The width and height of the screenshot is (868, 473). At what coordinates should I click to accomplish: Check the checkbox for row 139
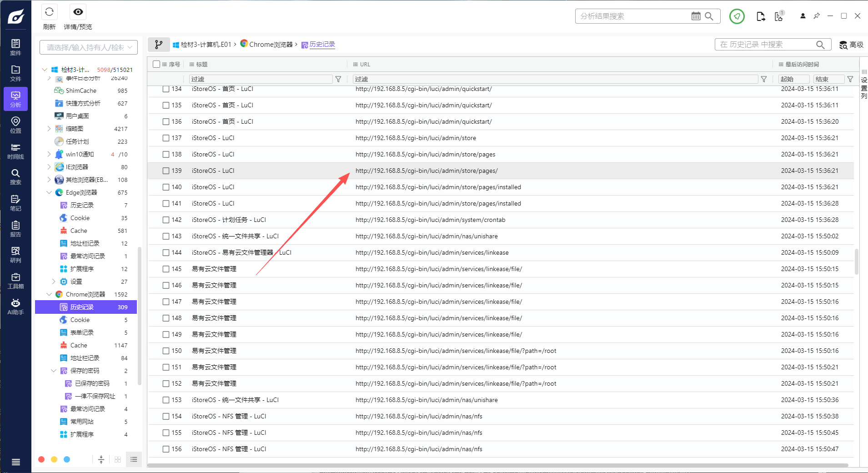coord(166,171)
